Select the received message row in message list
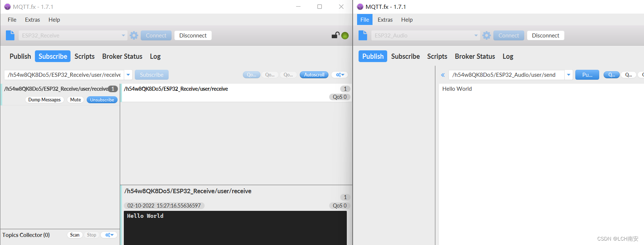 coord(237,93)
